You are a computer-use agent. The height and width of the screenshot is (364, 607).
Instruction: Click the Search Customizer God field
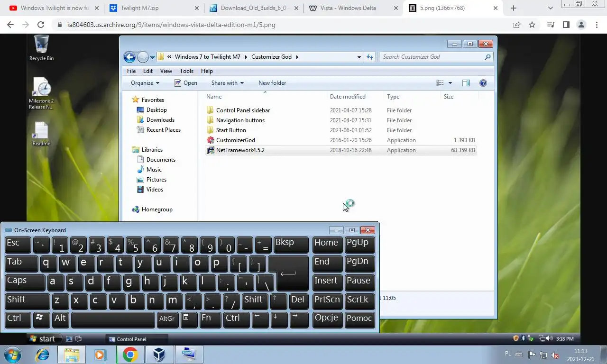pos(436,57)
